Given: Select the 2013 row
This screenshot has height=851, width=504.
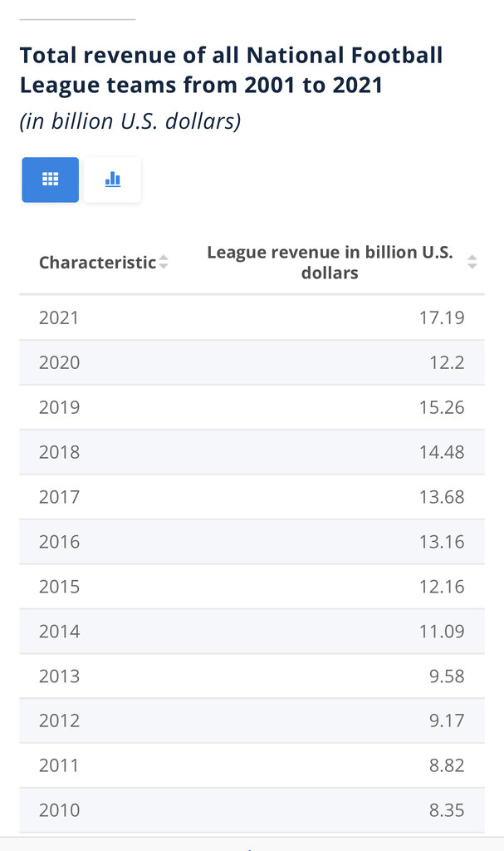Looking at the screenshot, I should pos(252,676).
